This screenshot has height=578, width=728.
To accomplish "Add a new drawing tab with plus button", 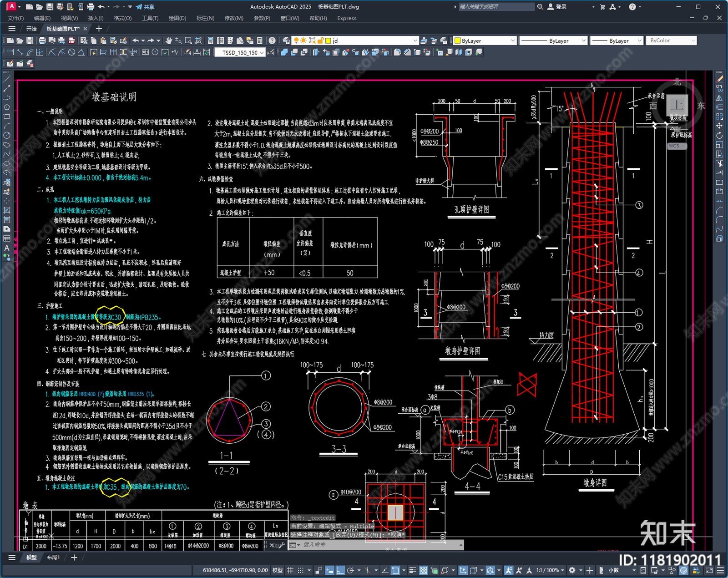I will coord(99,29).
